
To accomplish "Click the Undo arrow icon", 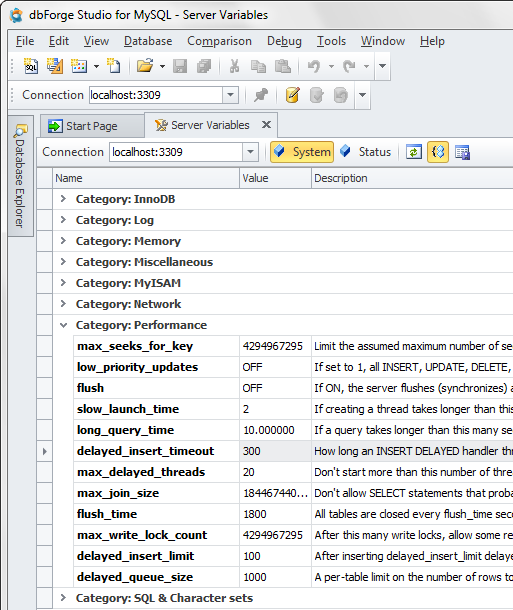I will (313, 66).
